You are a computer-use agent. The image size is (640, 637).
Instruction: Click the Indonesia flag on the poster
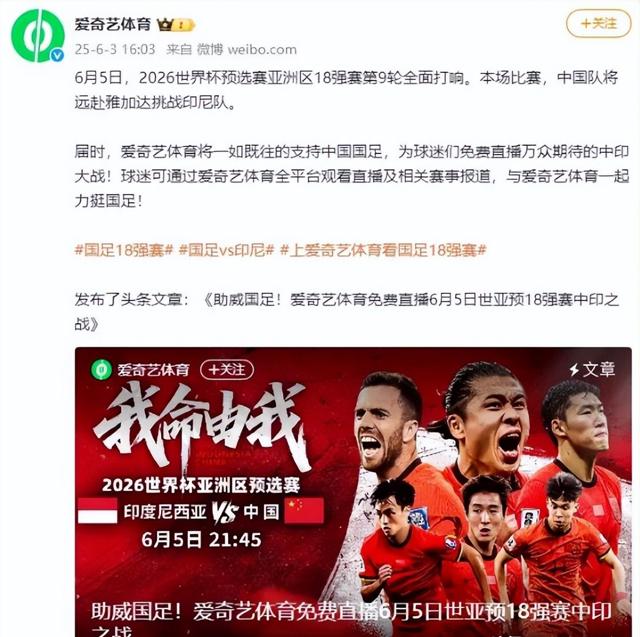coord(98,510)
